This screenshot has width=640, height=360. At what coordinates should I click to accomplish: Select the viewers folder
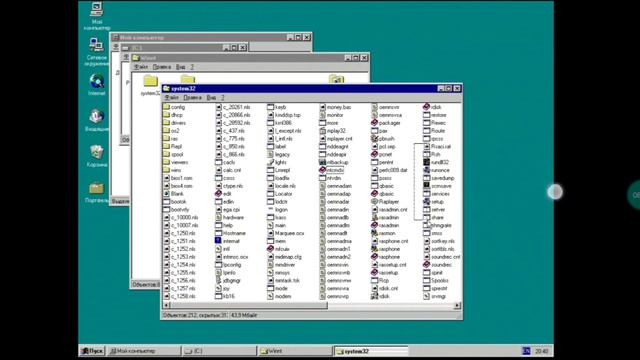(176, 162)
